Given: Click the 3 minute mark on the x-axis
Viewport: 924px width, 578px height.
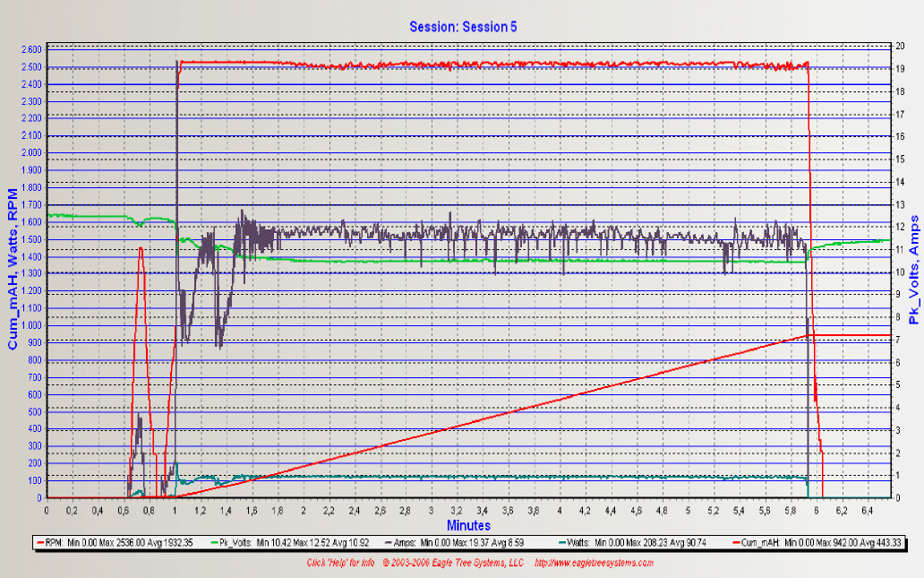Looking at the screenshot, I should 432,509.
